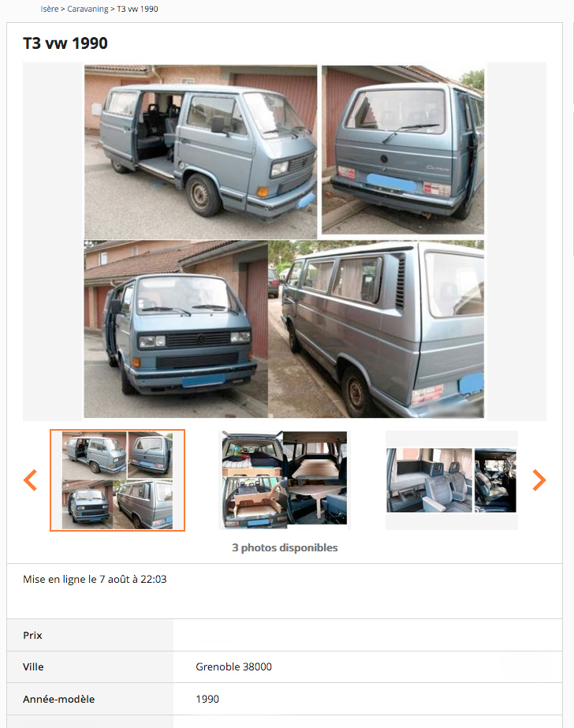Select the exterior views thumbnail
This screenshot has width=574, height=728.
pyautogui.click(x=117, y=480)
